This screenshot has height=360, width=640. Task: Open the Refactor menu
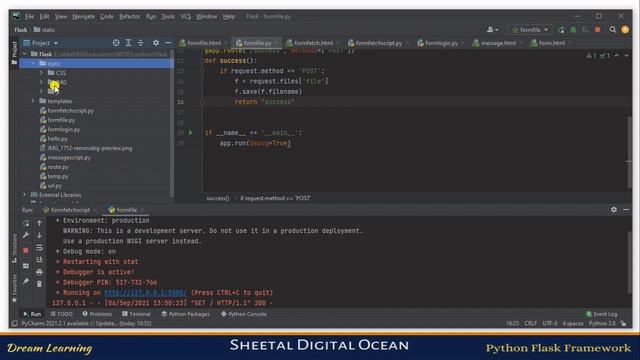(129, 17)
